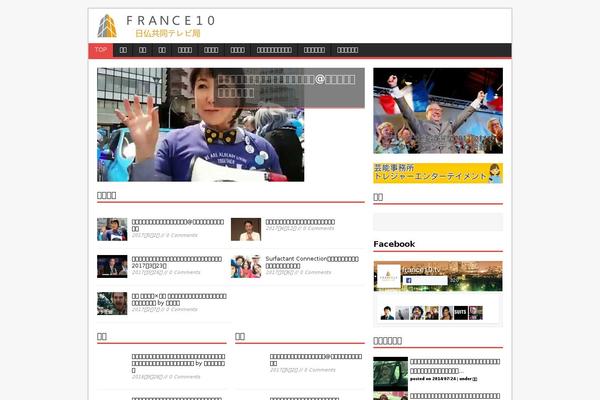Open small thumbnail of woman in purple shirt
This screenshot has width=600, height=400.
point(112,229)
